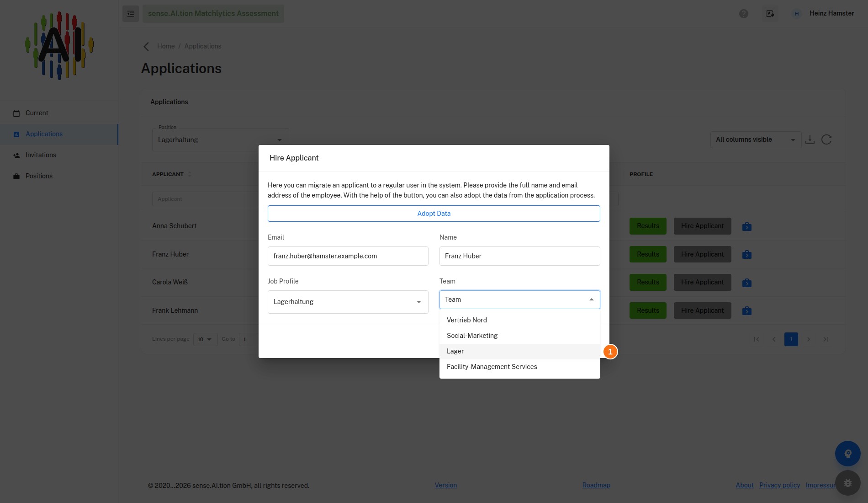This screenshot has width=868, height=503.
Task: Go to previous table page
Action: [x=774, y=339]
